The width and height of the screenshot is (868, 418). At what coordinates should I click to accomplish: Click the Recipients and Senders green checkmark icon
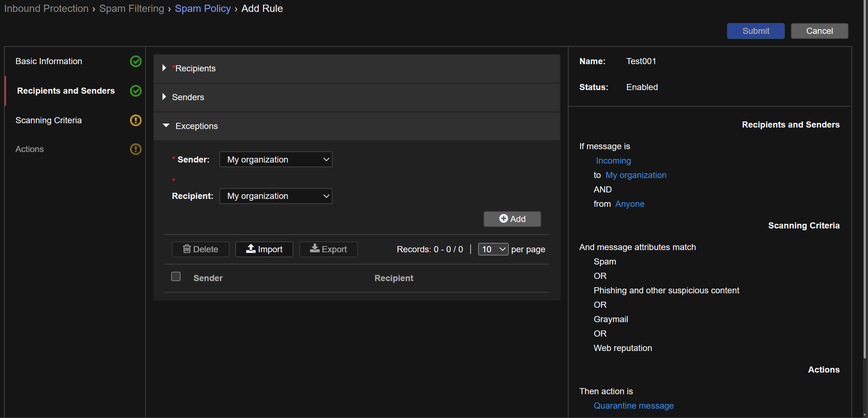(x=135, y=91)
